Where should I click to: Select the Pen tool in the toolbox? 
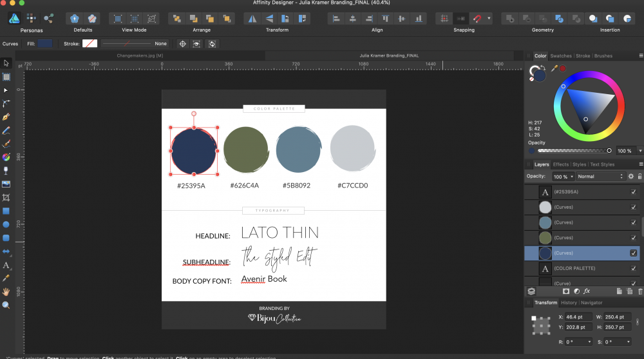[x=6, y=117]
